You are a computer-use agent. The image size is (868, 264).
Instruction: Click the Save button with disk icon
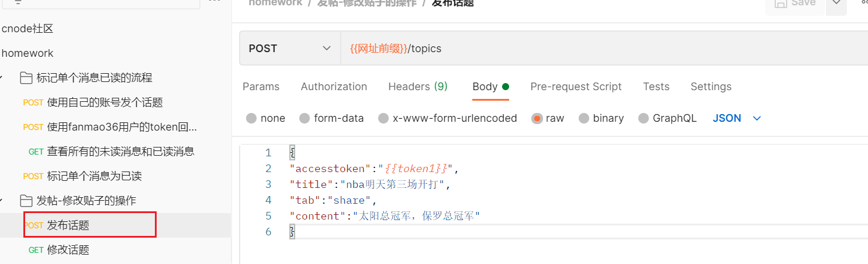(794, 4)
